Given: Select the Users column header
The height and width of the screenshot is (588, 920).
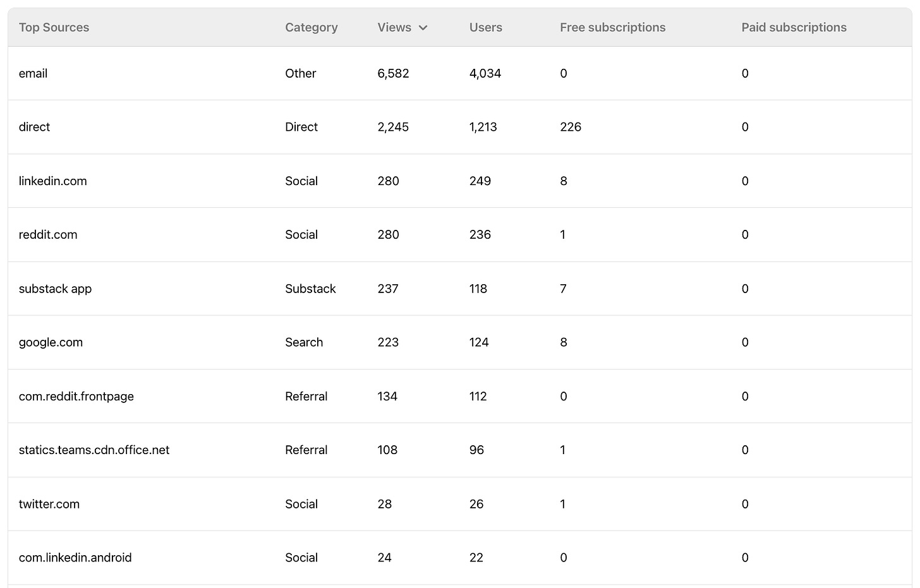Looking at the screenshot, I should click(486, 27).
